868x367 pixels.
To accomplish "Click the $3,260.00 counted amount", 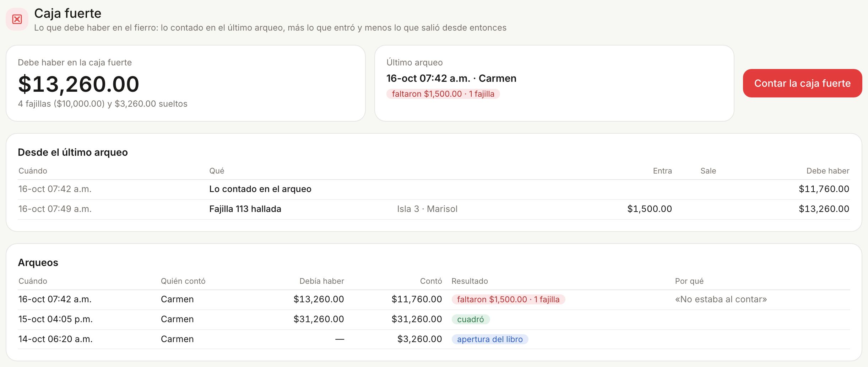I will [419, 339].
